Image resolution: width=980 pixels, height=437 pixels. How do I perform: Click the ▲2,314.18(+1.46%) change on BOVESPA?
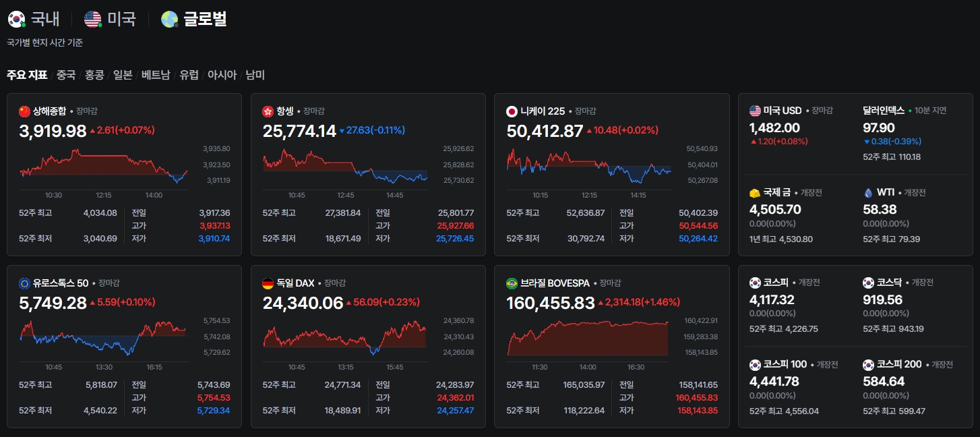[639, 302]
